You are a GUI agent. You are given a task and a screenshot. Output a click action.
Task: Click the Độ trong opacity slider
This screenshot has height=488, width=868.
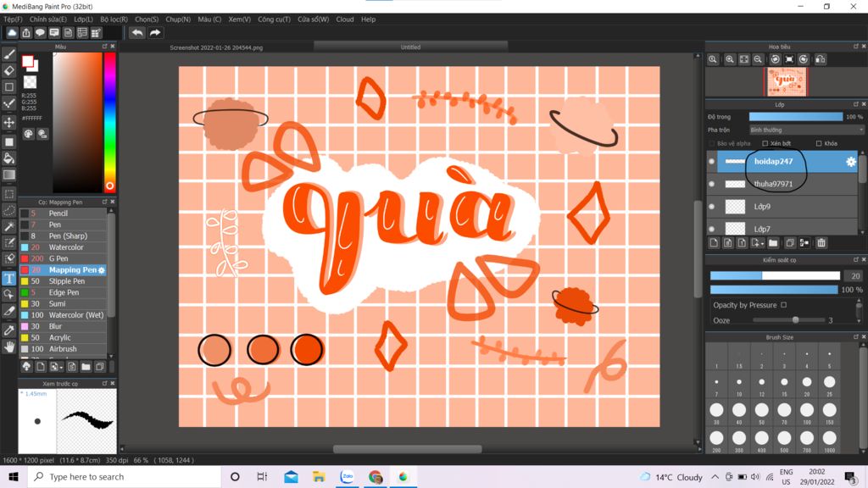[x=795, y=117]
